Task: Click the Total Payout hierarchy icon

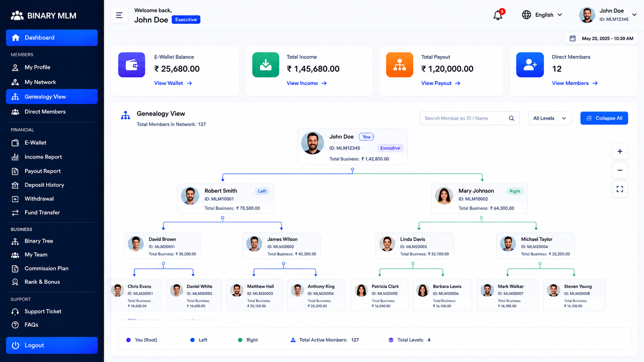Action: click(x=399, y=65)
